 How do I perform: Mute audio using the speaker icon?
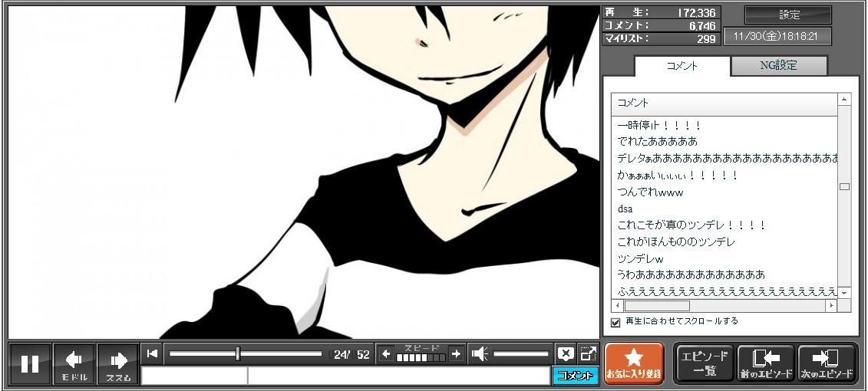coord(480,353)
